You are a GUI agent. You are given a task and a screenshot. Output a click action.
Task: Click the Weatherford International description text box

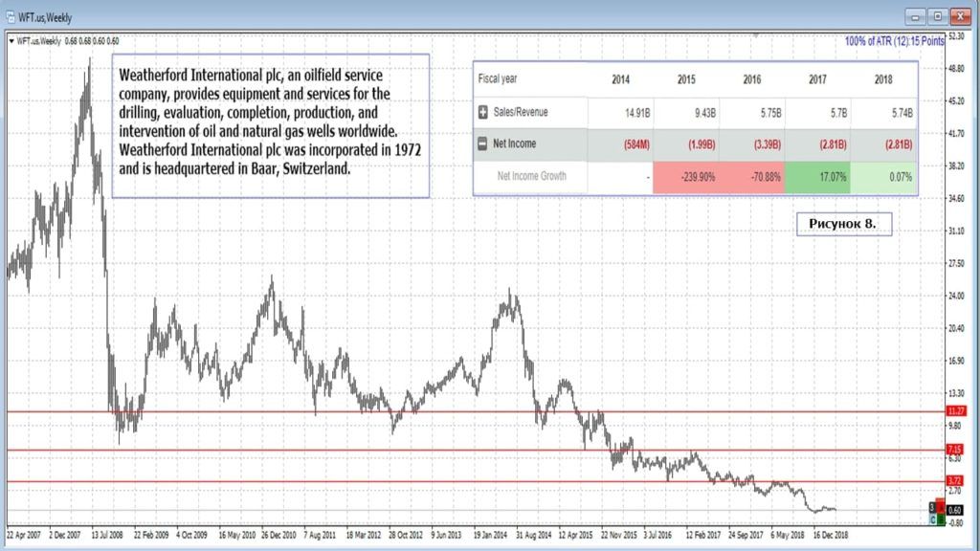(271, 124)
